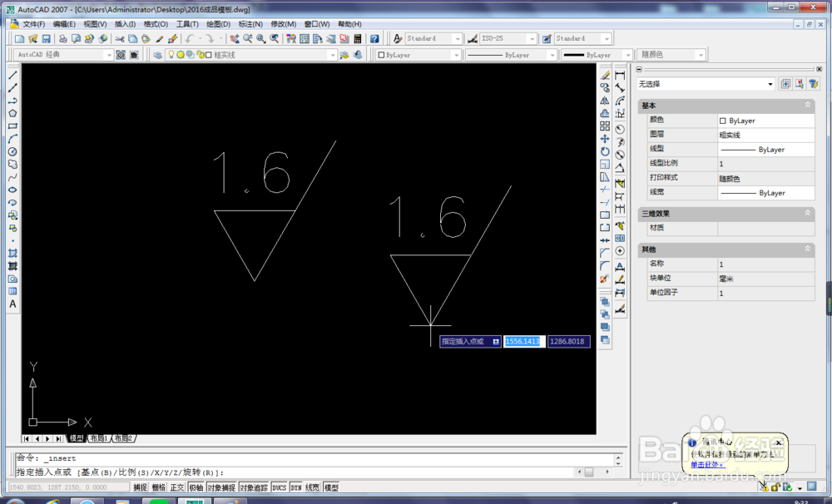Select the Radius dimension tool
This screenshot has height=504, width=832.
click(x=620, y=130)
